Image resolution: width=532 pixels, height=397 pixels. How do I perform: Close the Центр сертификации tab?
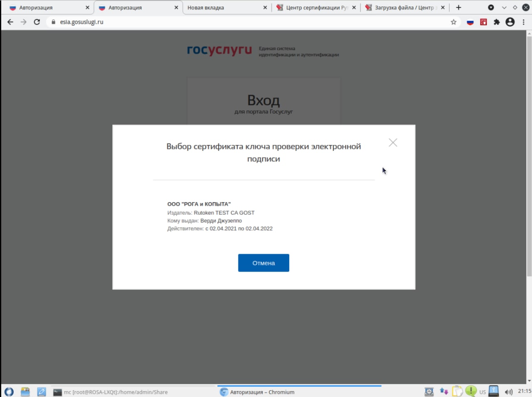coord(354,7)
